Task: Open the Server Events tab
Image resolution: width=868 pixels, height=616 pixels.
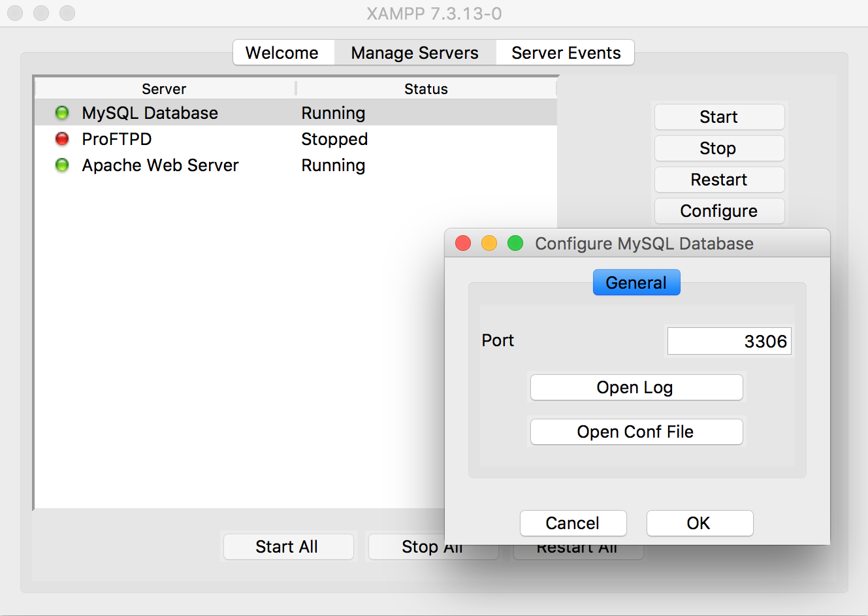Action: tap(566, 53)
